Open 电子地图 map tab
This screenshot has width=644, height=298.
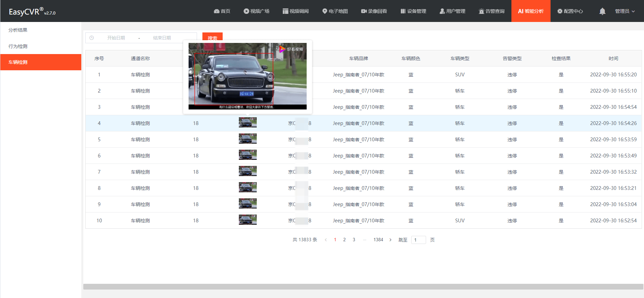[x=335, y=11]
